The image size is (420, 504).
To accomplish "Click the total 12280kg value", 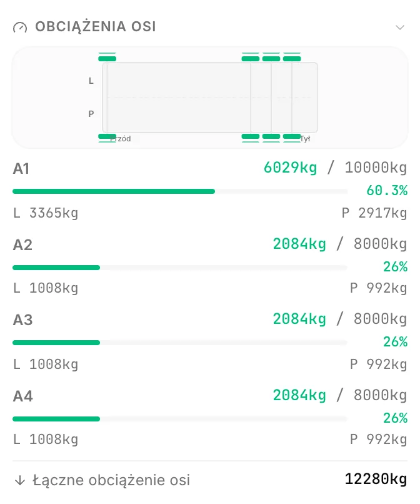I will 376,479.
